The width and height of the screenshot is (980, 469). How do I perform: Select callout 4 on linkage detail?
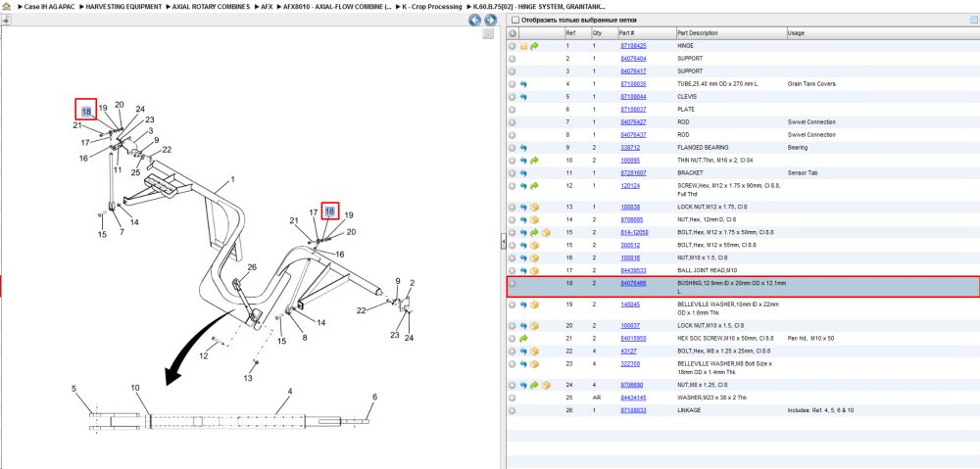(290, 392)
